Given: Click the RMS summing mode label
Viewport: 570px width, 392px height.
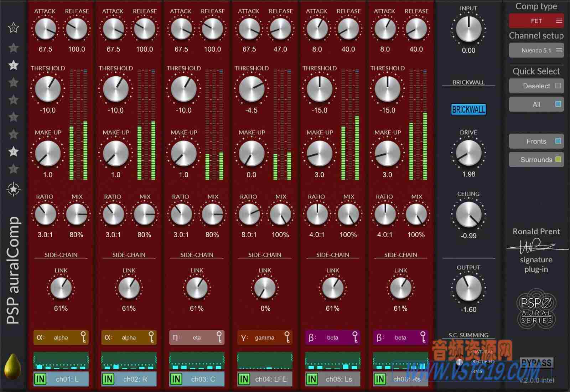Looking at the screenshot, I should [x=477, y=371].
